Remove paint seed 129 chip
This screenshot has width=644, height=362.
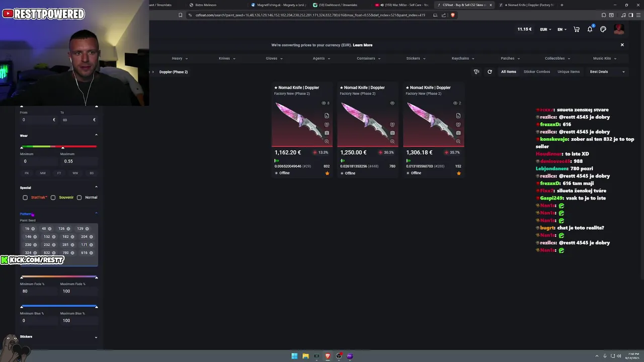tap(87, 229)
